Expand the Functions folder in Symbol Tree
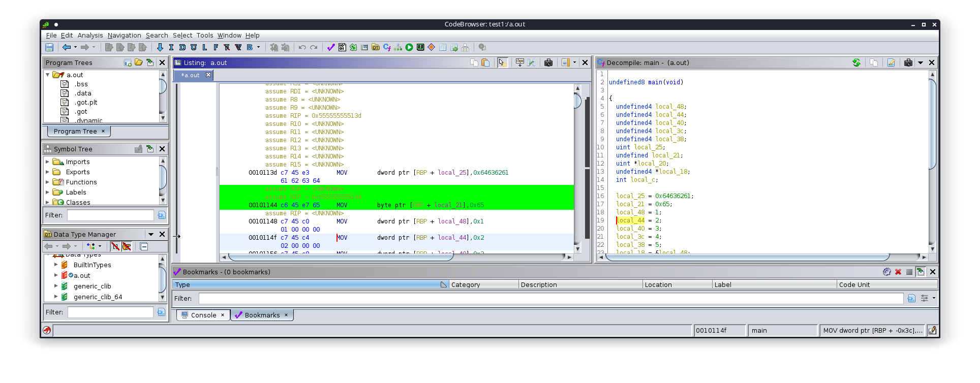The width and height of the screenshot is (980, 383). pyautogui.click(x=48, y=182)
